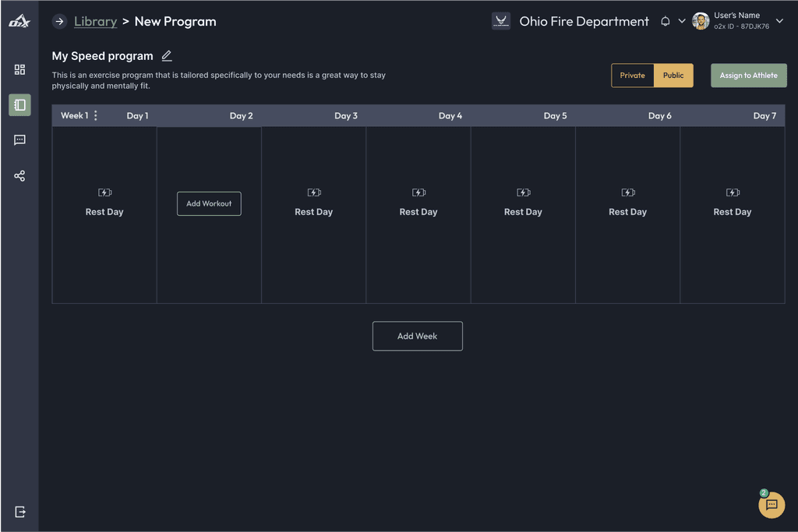Open the dashboard grid icon in the sidebar
Viewport: 798px width, 532px height.
[x=19, y=69]
